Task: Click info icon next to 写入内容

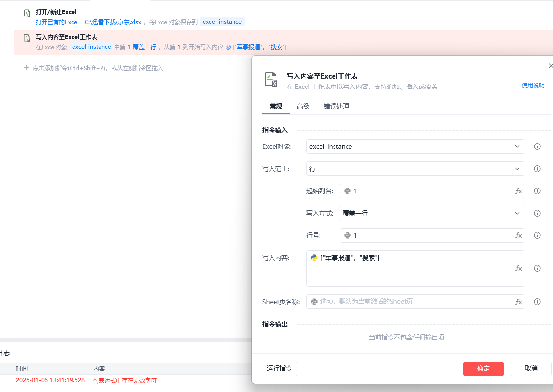Action: (x=537, y=268)
